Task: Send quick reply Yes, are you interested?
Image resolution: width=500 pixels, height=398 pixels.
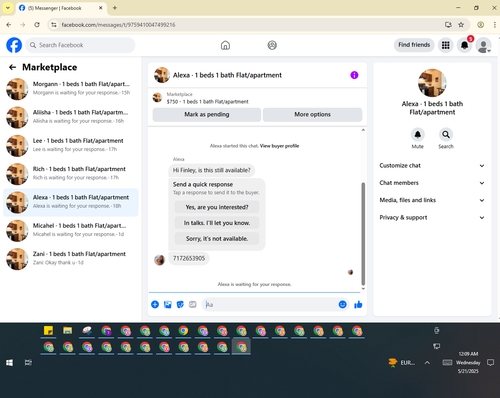Action: [217, 207]
